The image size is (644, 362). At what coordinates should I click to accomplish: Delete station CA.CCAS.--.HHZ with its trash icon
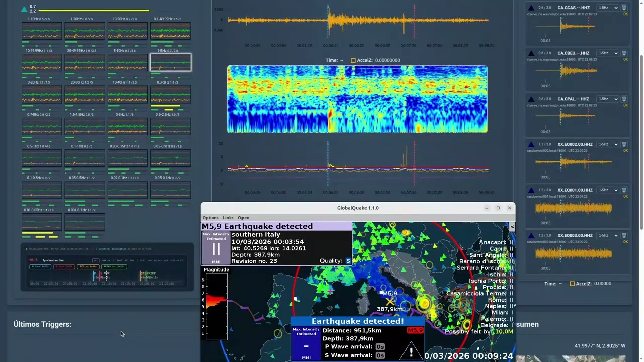pyautogui.click(x=624, y=8)
